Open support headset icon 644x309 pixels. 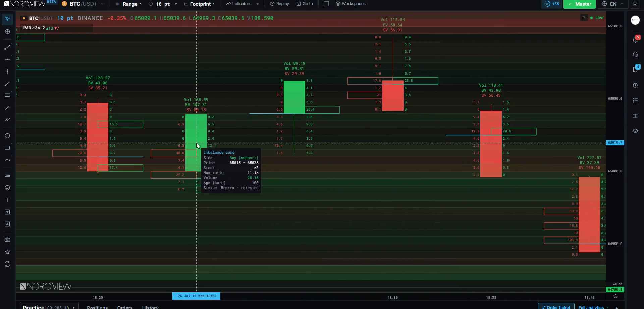[x=635, y=54]
